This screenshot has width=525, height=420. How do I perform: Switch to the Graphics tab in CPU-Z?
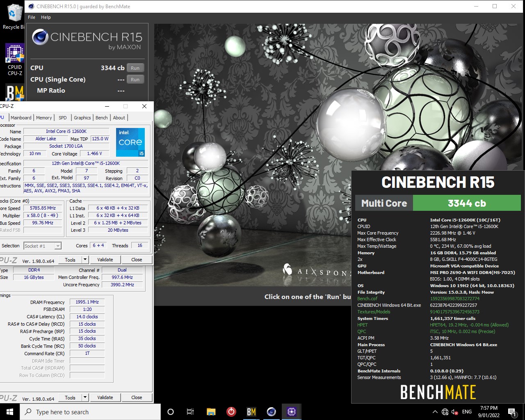82,118
